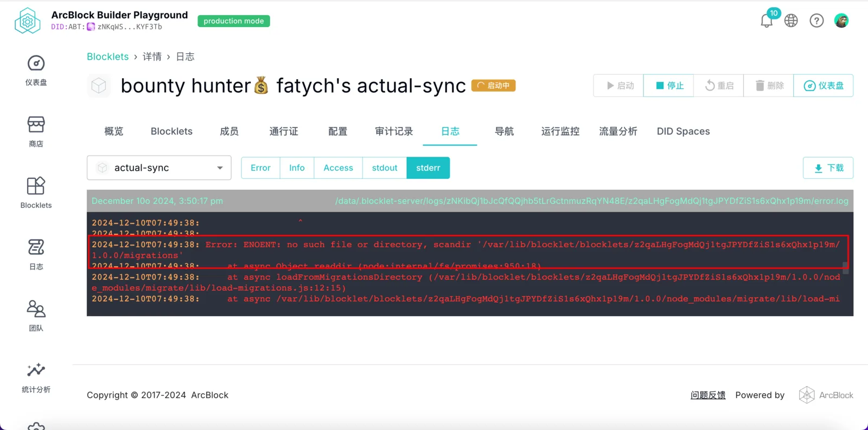Switch to the 配置 tab

coord(337,131)
